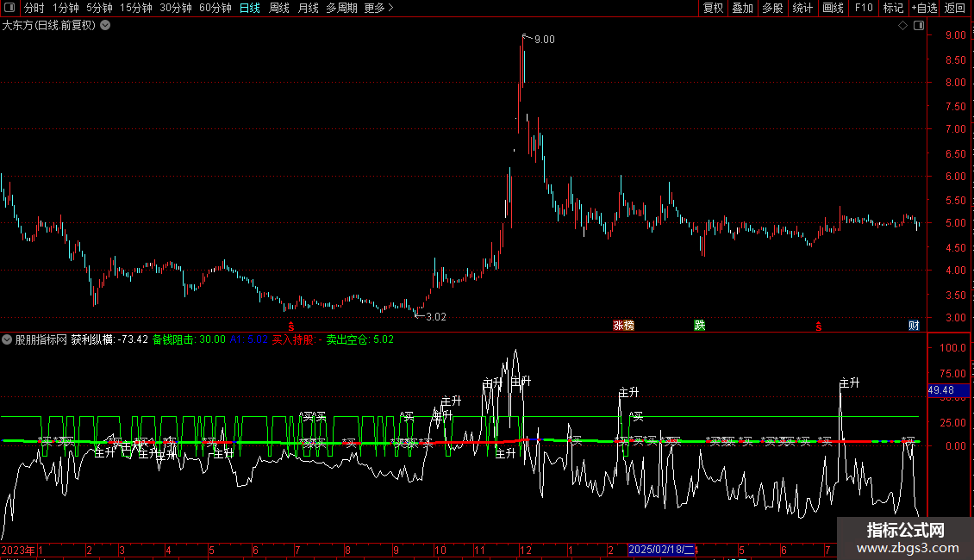The width and height of the screenshot is (974, 560).
Task: Click the 2023年 label on time axis
Action: (x=18, y=550)
